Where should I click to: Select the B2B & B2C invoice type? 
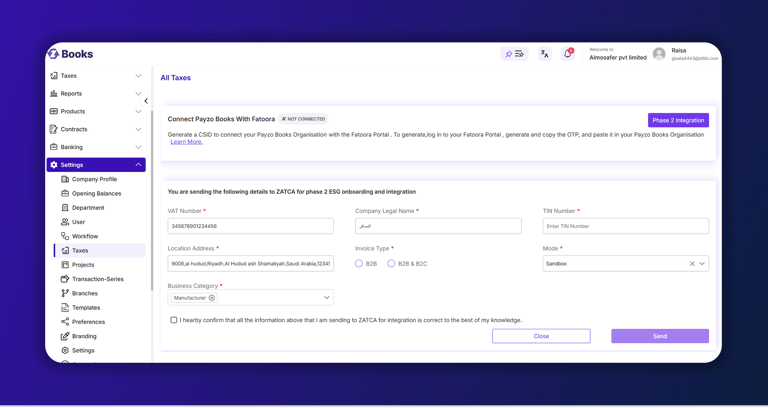tap(391, 264)
